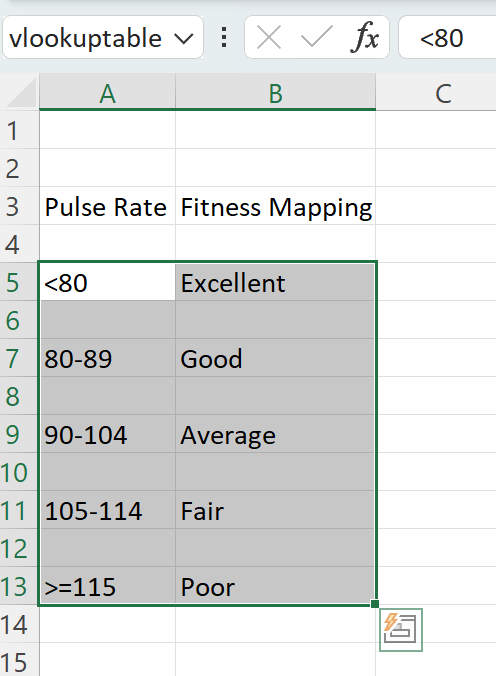496x676 pixels.
Task: Click the Fair cell
Action: point(276,510)
